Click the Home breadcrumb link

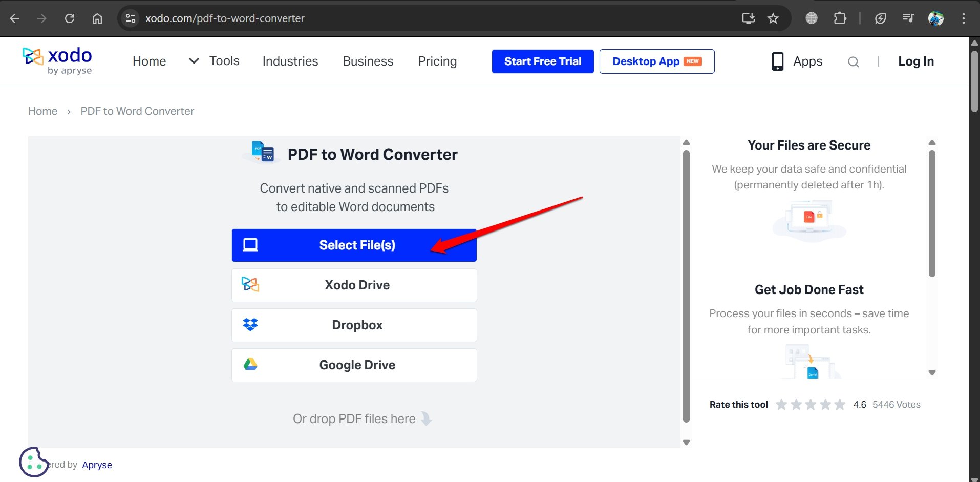[42, 111]
